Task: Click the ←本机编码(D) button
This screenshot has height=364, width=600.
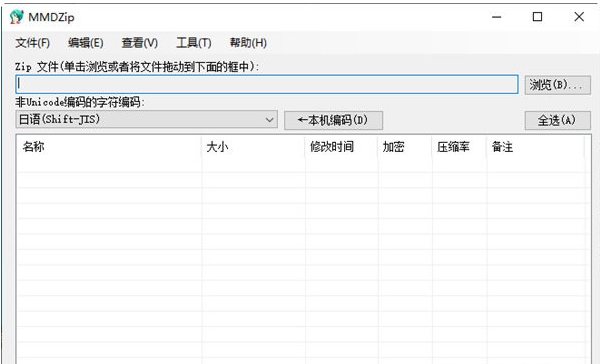Action: click(x=333, y=120)
